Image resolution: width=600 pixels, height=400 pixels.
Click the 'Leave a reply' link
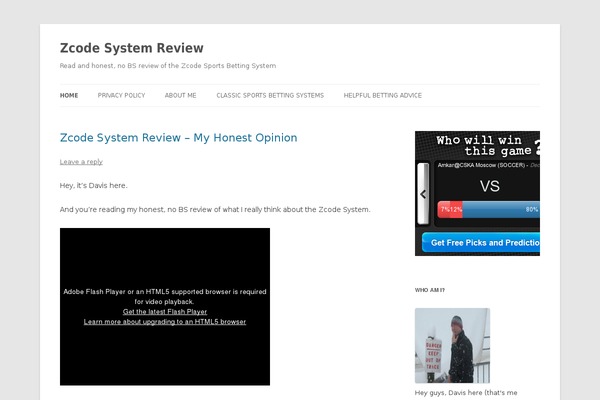coord(81,161)
